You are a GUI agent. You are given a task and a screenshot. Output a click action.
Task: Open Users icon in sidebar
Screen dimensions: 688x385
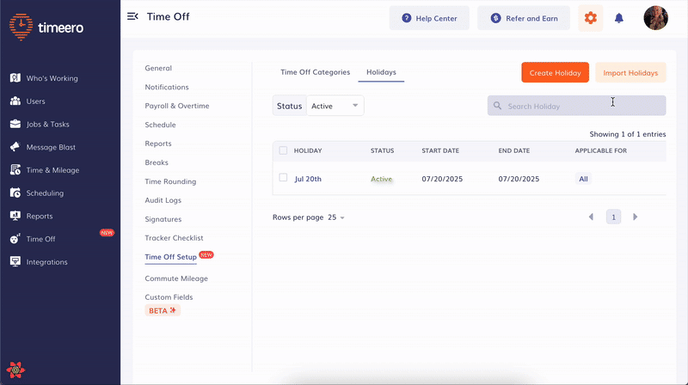point(15,101)
